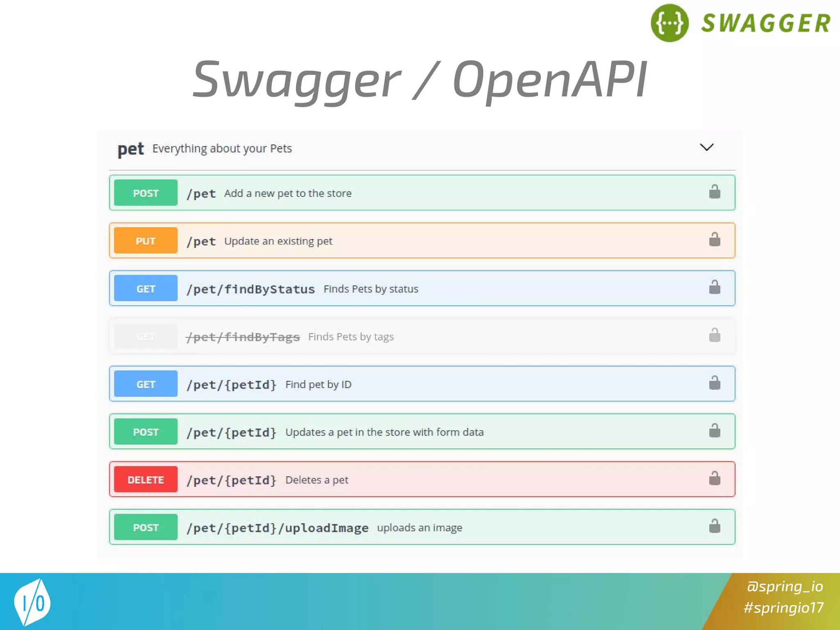Image resolution: width=840 pixels, height=630 pixels.
Task: Click 'Everything about your Pets' description
Action: (222, 148)
